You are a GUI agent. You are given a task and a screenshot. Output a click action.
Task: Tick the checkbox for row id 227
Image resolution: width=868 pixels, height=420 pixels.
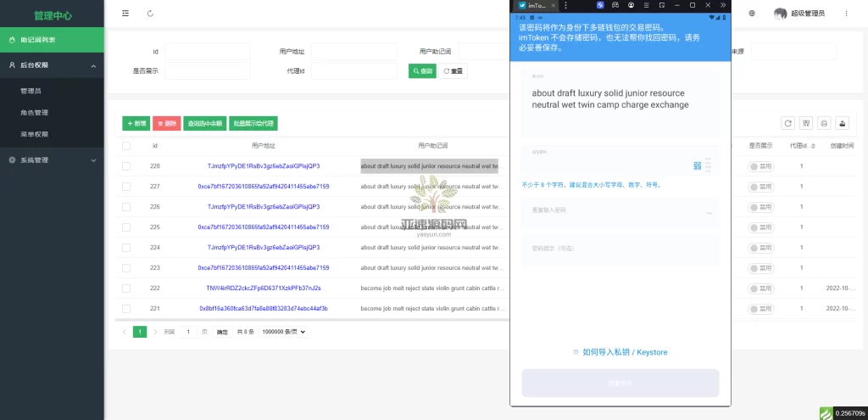pos(126,187)
